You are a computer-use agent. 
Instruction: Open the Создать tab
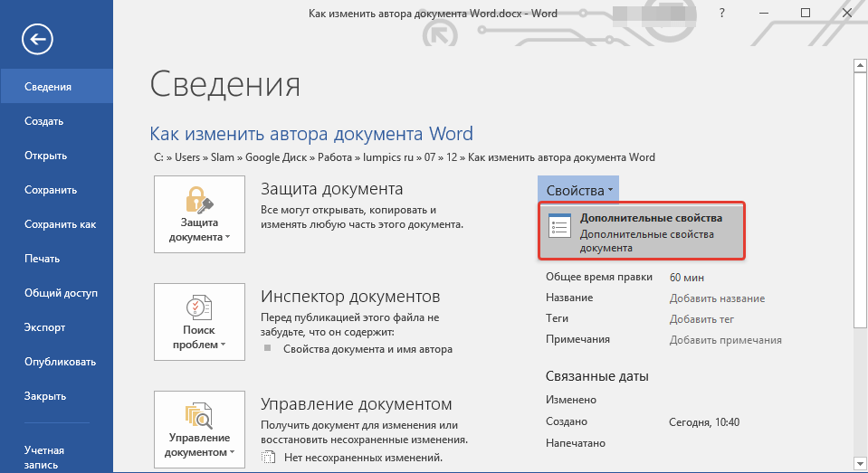pos(43,121)
